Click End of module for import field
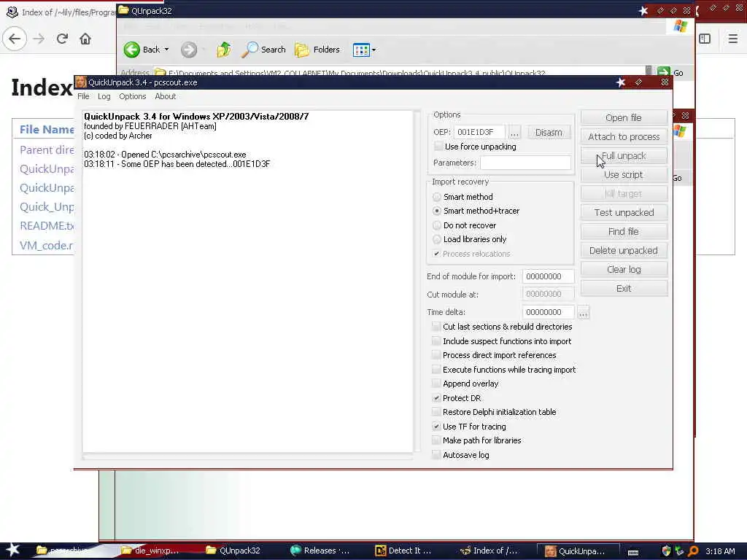The width and height of the screenshot is (747, 560). 548,276
